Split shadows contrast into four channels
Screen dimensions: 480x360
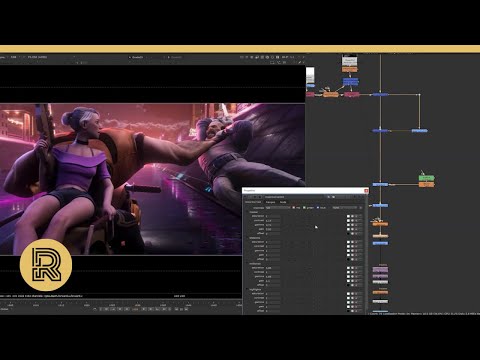pos(356,246)
